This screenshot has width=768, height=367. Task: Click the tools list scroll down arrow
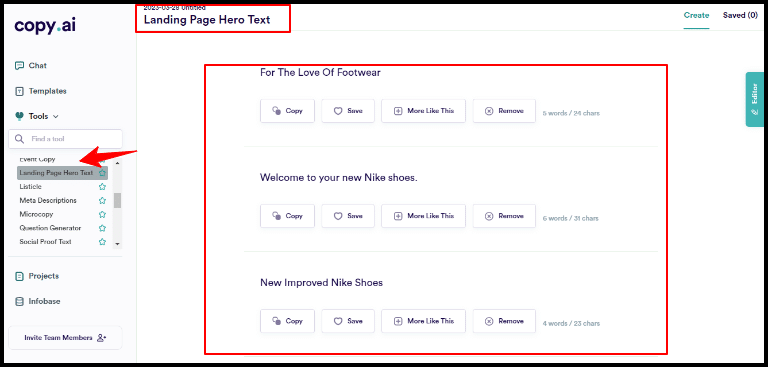(117, 244)
